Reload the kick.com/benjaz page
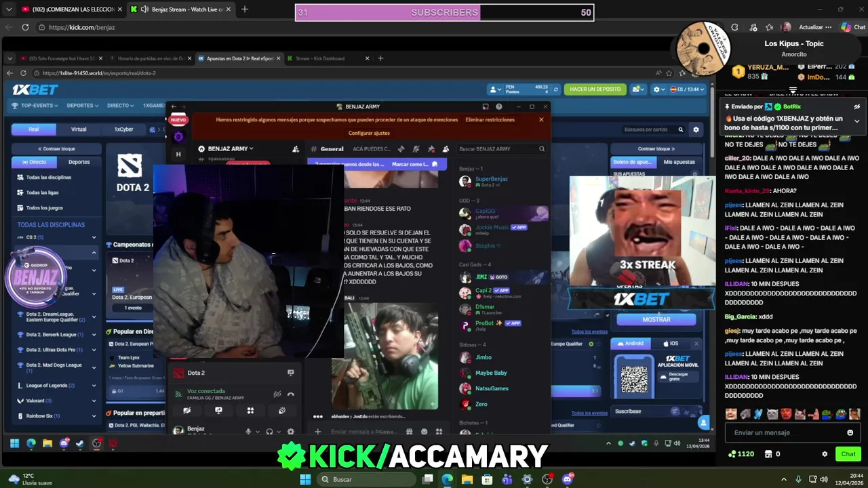Screen dimensions: 868x488 click(x=25, y=27)
